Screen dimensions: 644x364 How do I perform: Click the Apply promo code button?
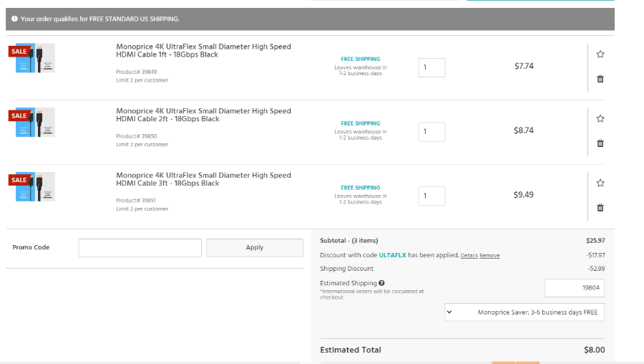coord(255,248)
